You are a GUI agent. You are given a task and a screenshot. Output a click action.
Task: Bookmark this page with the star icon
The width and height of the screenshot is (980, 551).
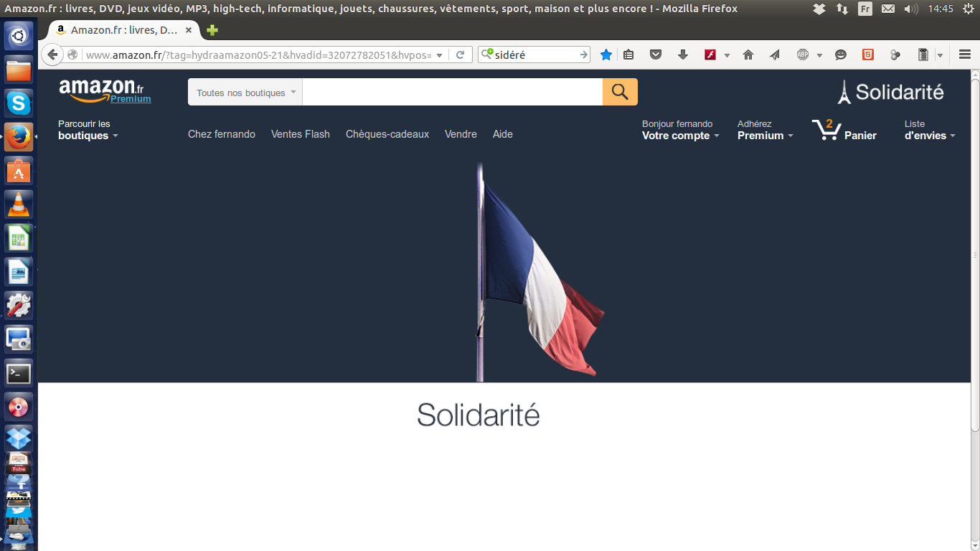[606, 55]
